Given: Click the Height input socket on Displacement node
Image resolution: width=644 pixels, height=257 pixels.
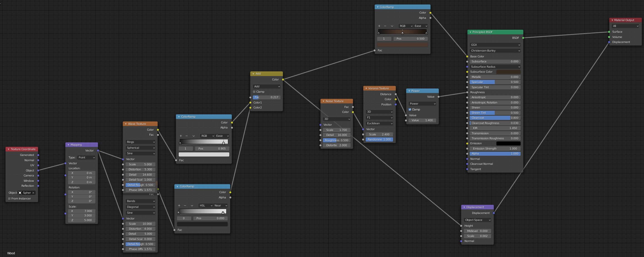Looking at the screenshot, I should coord(461,226).
